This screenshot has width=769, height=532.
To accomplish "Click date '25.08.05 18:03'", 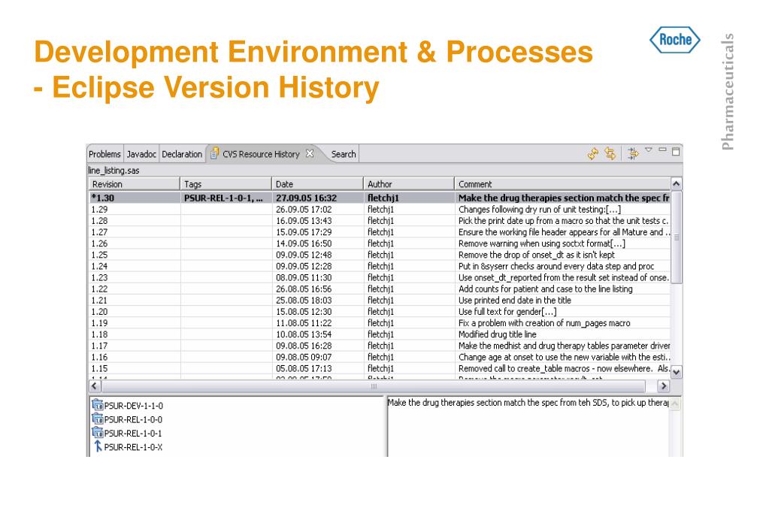I will click(x=304, y=300).
